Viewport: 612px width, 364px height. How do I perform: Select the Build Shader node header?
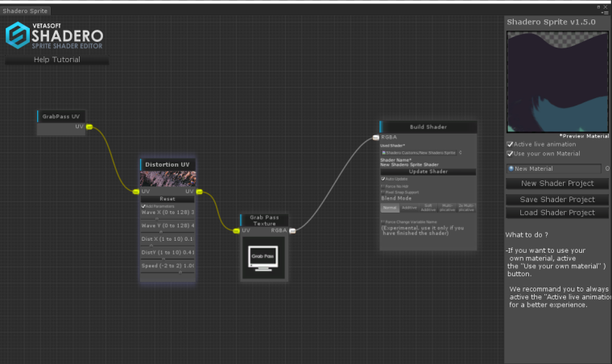click(428, 126)
